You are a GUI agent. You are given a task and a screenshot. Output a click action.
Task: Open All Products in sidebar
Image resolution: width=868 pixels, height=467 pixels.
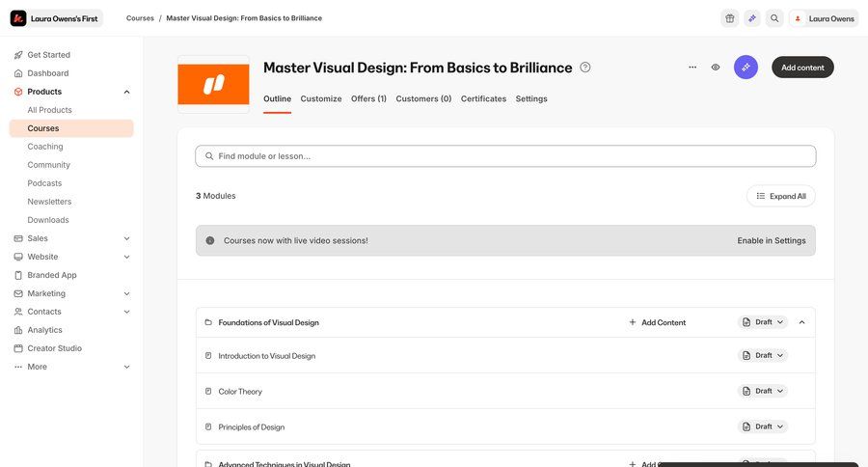[x=50, y=110]
